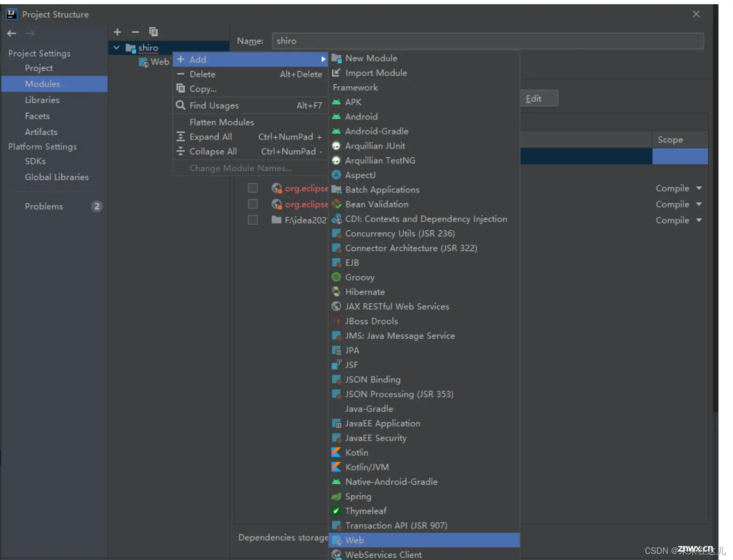
Task: Click the JBoss Drools icon
Action: [x=336, y=321]
